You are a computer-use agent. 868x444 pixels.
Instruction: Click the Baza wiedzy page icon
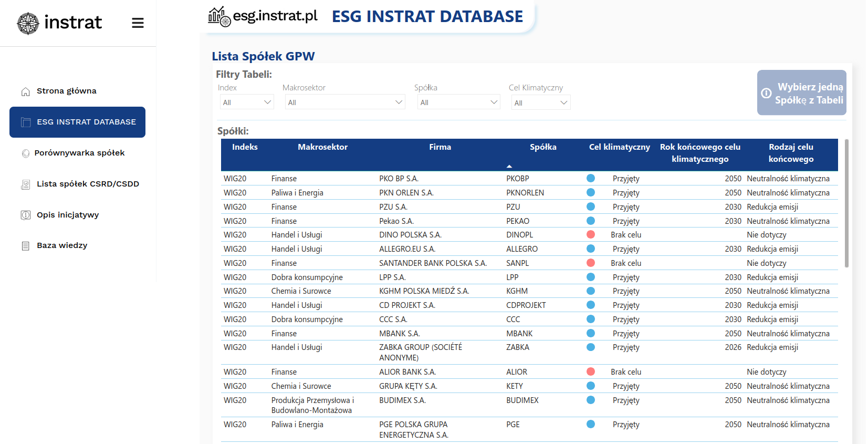click(25, 246)
